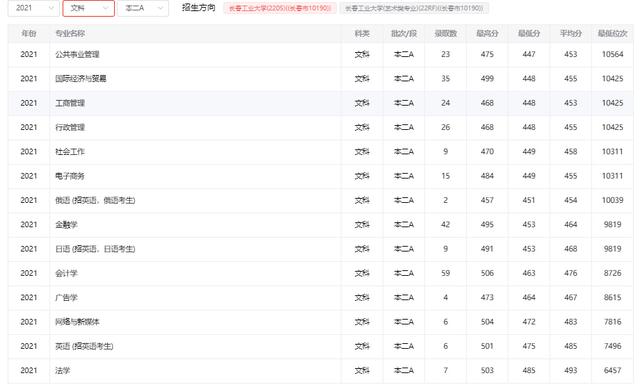Image resolution: width=640 pixels, height=387 pixels.
Task: Click the 最低分 column header
Action: point(529,33)
